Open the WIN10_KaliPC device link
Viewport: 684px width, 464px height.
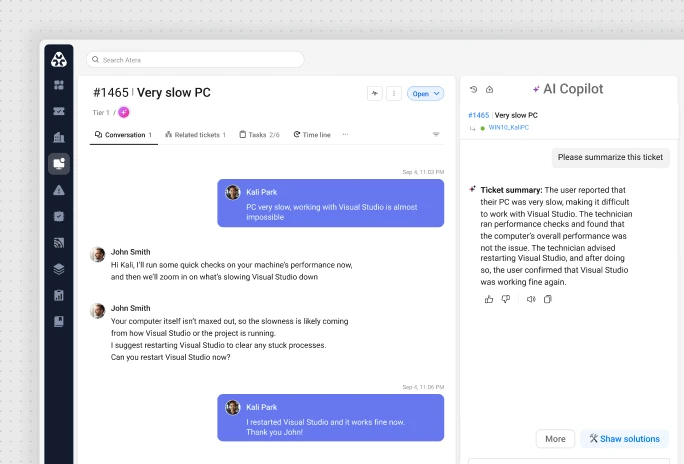(509, 127)
